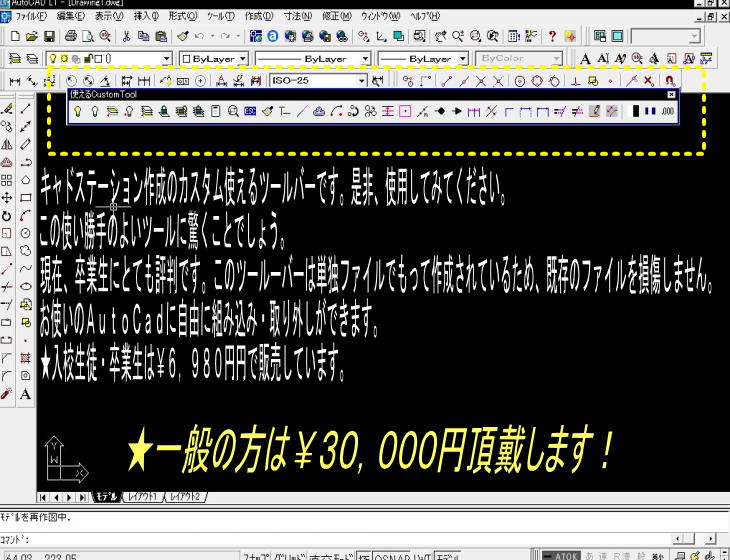This screenshot has width=730, height=560.
Task: Toggle モデル space button in status bar
Action: [447, 557]
